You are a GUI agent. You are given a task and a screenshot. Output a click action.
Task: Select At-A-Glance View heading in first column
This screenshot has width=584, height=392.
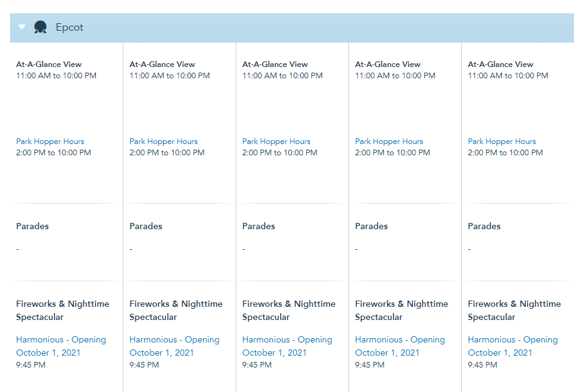pos(49,64)
